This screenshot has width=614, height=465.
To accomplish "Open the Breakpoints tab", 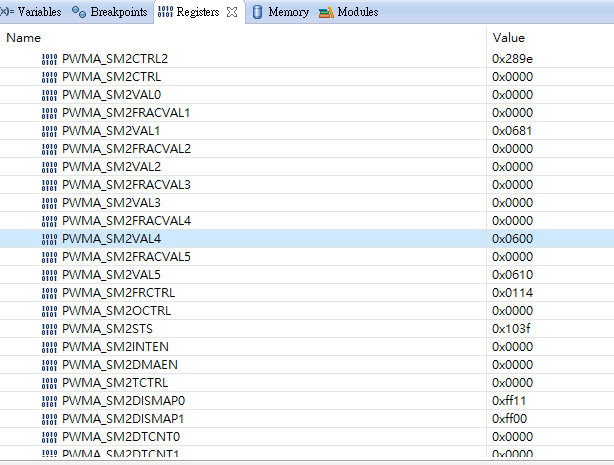I will click(110, 12).
